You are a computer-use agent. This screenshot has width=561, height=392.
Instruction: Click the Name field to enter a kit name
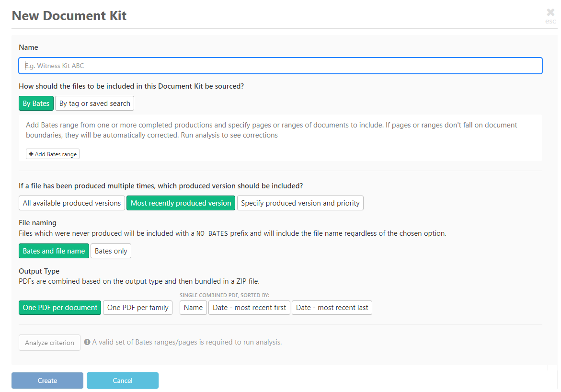[280, 66]
